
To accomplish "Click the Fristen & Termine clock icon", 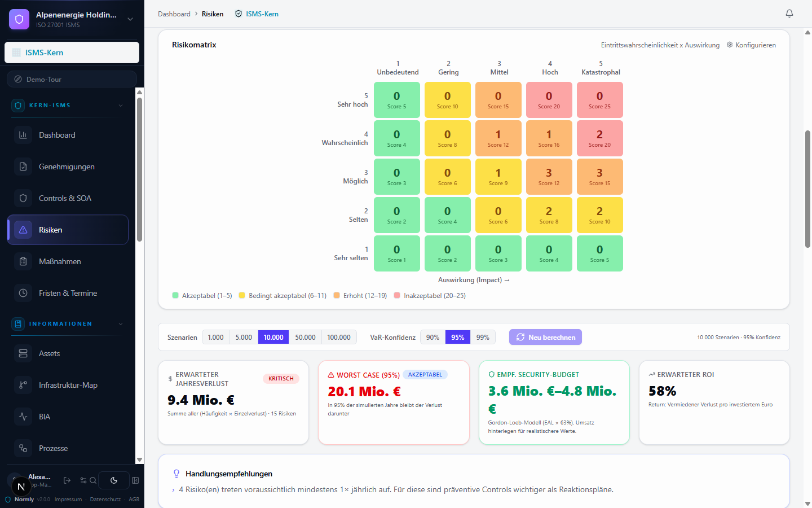I will [23, 293].
